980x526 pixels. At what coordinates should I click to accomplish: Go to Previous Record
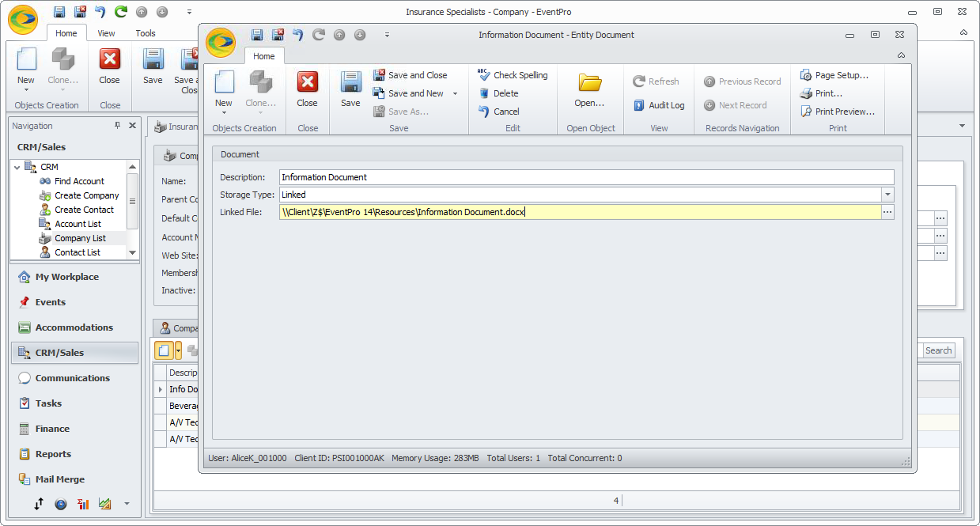(742, 81)
